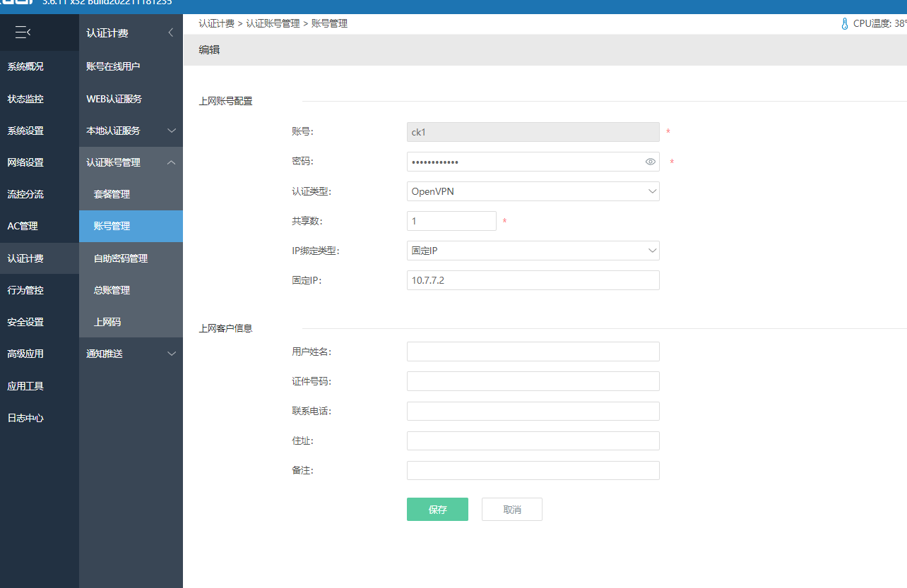Open the IP绑定类型 dropdown

point(533,251)
